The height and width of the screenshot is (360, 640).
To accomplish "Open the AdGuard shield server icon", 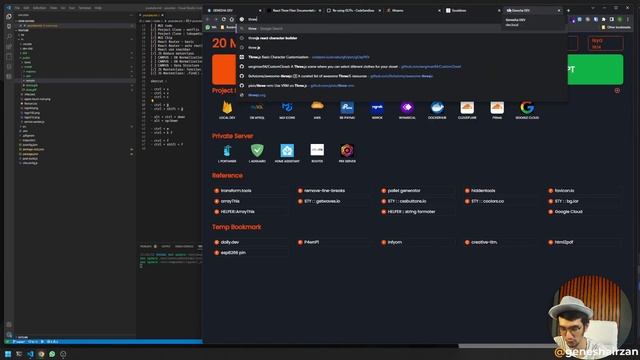I will click(257, 151).
